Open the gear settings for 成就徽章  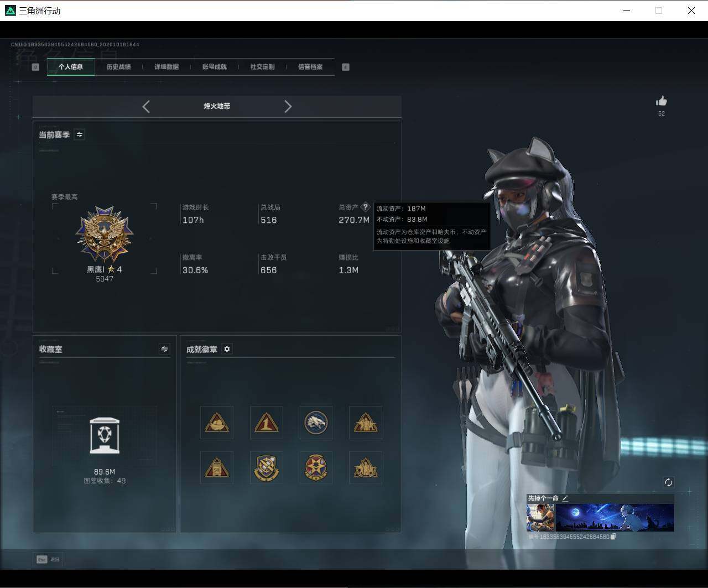click(227, 349)
